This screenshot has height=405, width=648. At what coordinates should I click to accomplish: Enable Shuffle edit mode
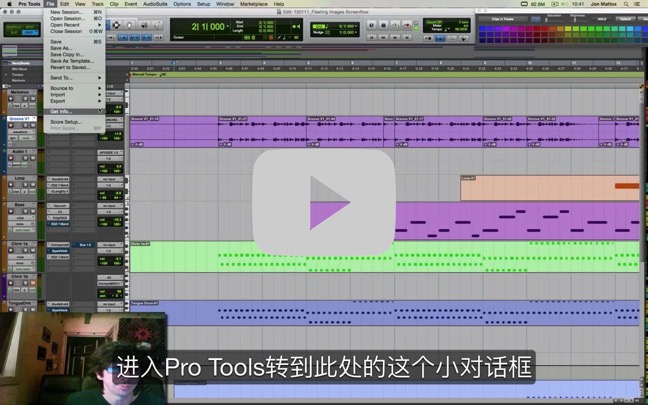tap(14, 26)
